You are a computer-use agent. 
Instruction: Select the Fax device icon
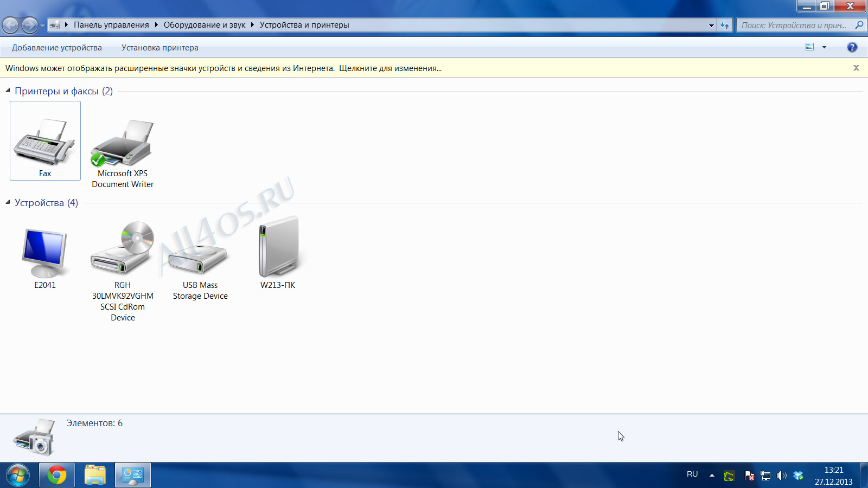45,140
